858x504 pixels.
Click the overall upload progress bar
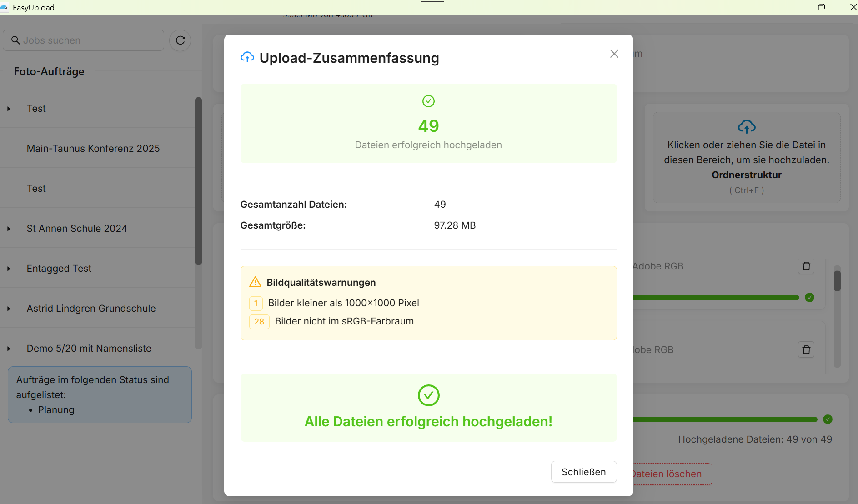(725, 419)
